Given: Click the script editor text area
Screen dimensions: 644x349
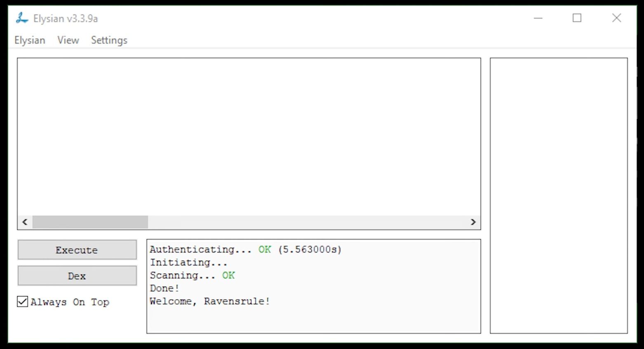Looking at the screenshot, I should (x=249, y=137).
